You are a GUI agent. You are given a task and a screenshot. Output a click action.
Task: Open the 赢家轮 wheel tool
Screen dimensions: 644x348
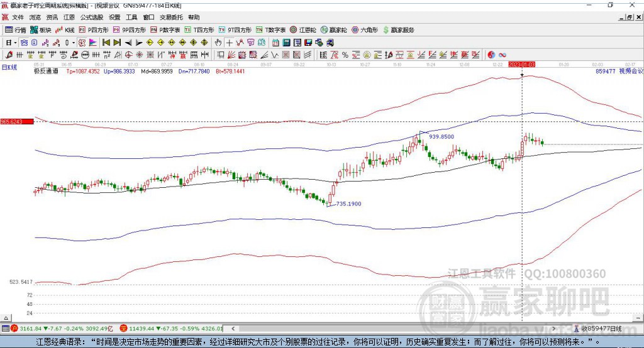[334, 30]
